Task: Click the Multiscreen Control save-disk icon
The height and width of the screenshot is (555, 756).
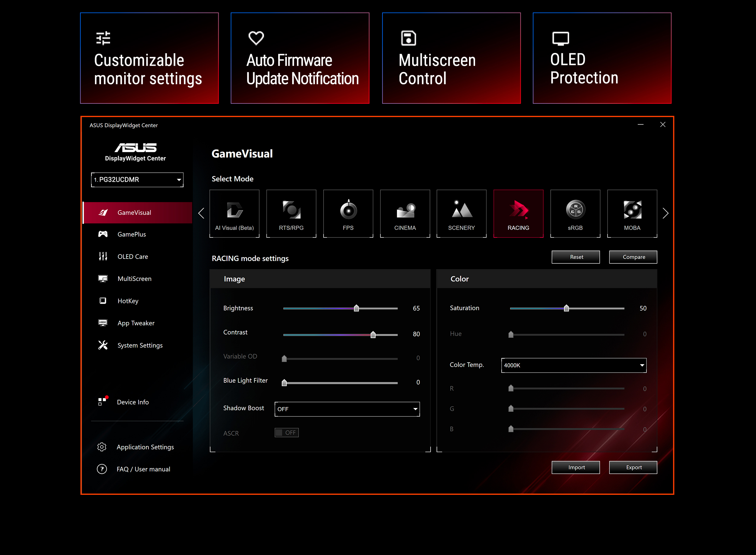Action: 409,38
